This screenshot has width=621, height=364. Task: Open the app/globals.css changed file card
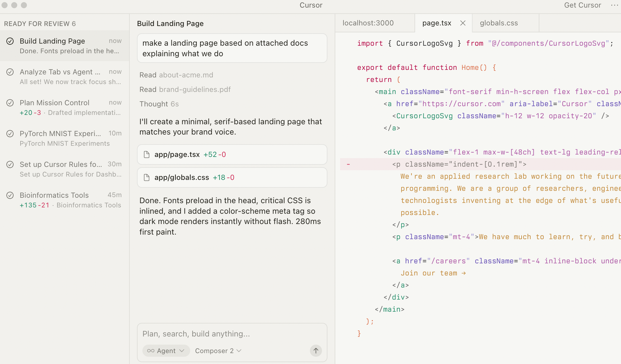(x=232, y=177)
